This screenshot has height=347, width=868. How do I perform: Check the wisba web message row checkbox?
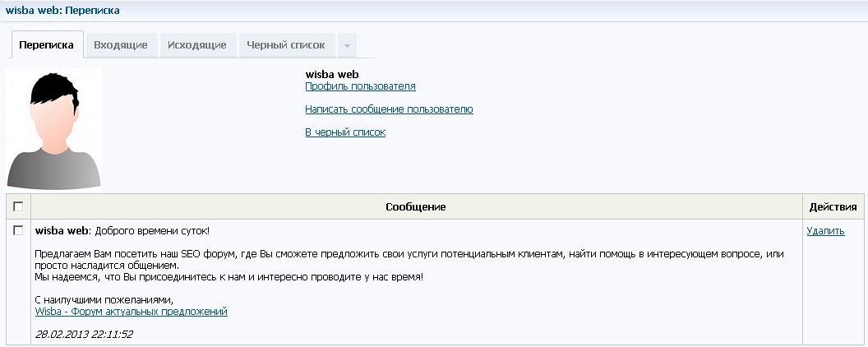(18, 231)
